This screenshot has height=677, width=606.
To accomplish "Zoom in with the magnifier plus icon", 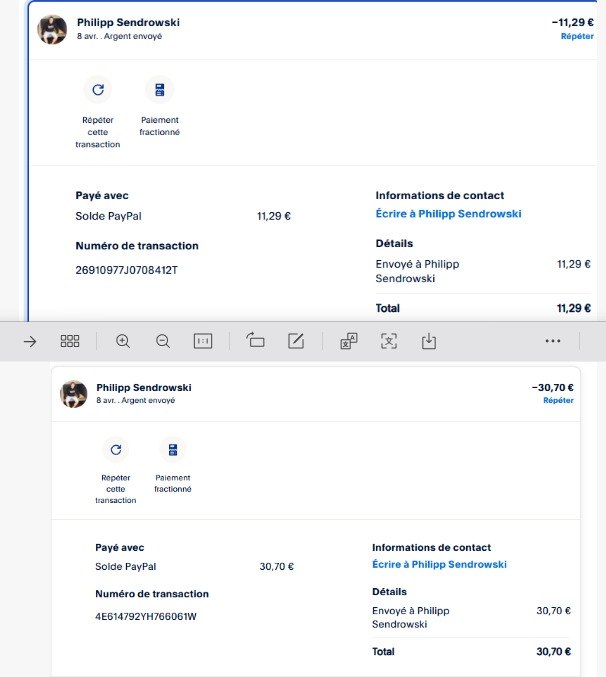I will point(123,341).
